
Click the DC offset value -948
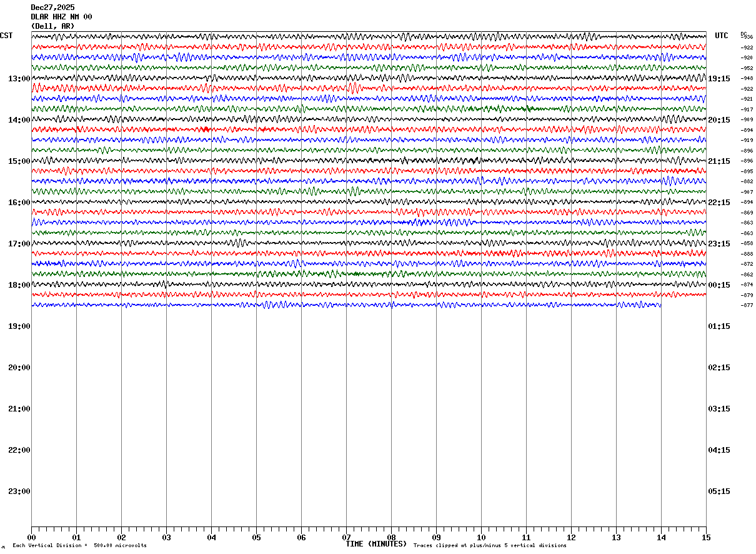click(747, 79)
